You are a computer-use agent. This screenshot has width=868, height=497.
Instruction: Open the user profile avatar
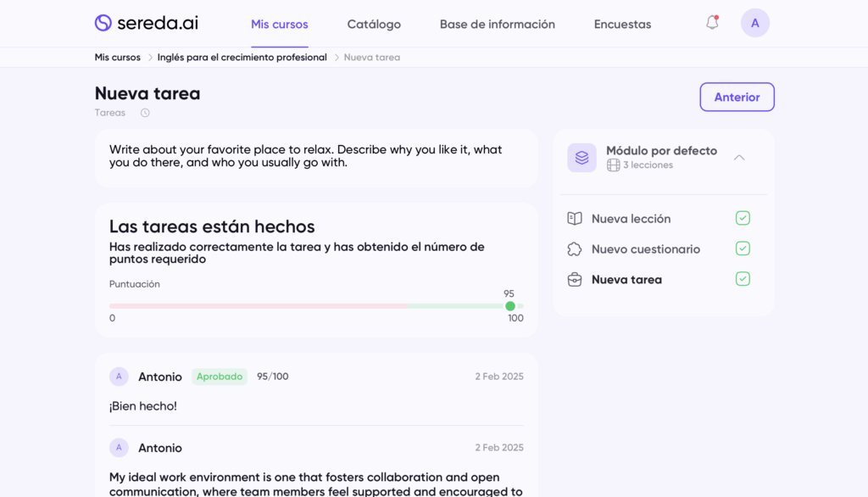point(754,23)
